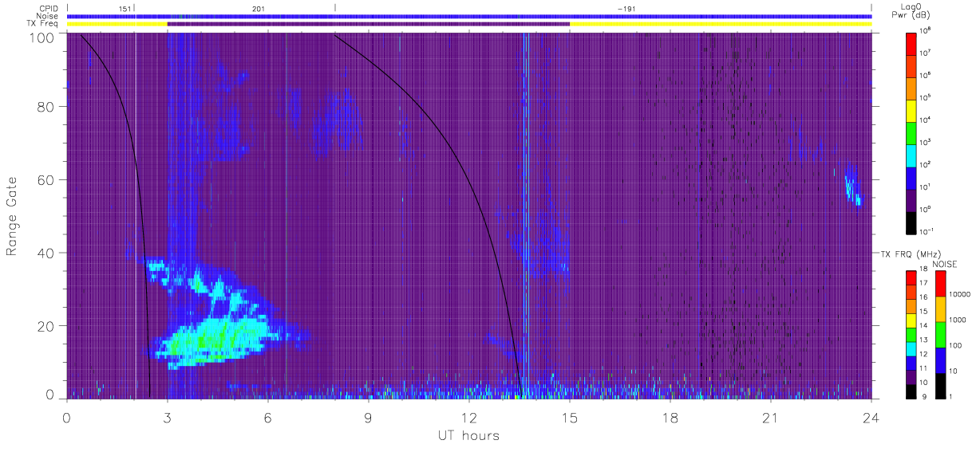The image size is (980, 452).
Task: Click the red segment of Lag0 Pwr colorbar
Action: 911,42
